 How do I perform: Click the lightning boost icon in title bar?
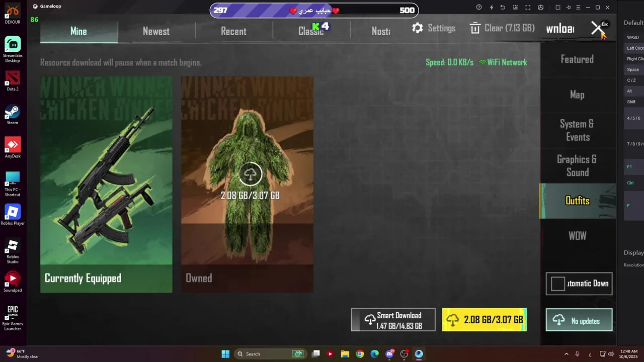[x=492, y=8]
